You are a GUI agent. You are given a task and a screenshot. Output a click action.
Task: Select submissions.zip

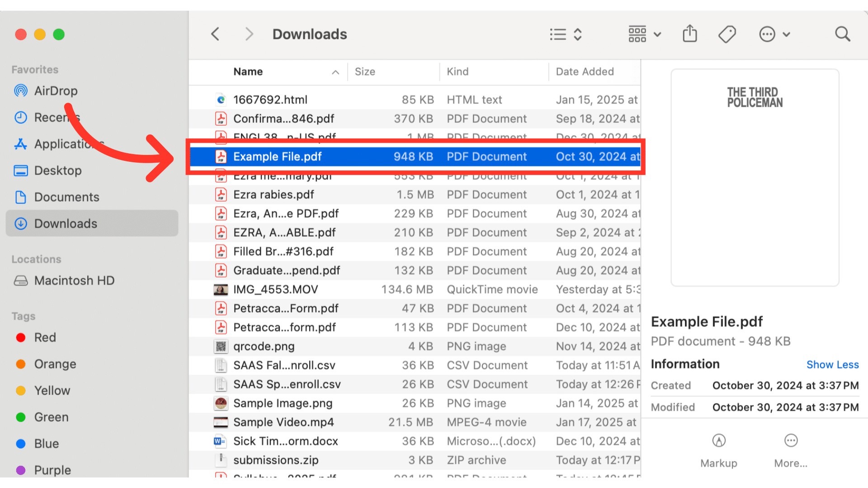click(x=415, y=460)
